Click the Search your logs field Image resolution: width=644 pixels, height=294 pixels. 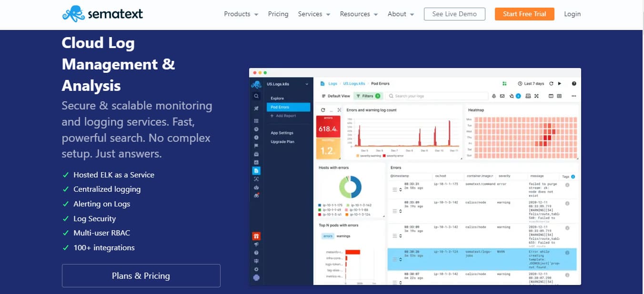pos(436,96)
